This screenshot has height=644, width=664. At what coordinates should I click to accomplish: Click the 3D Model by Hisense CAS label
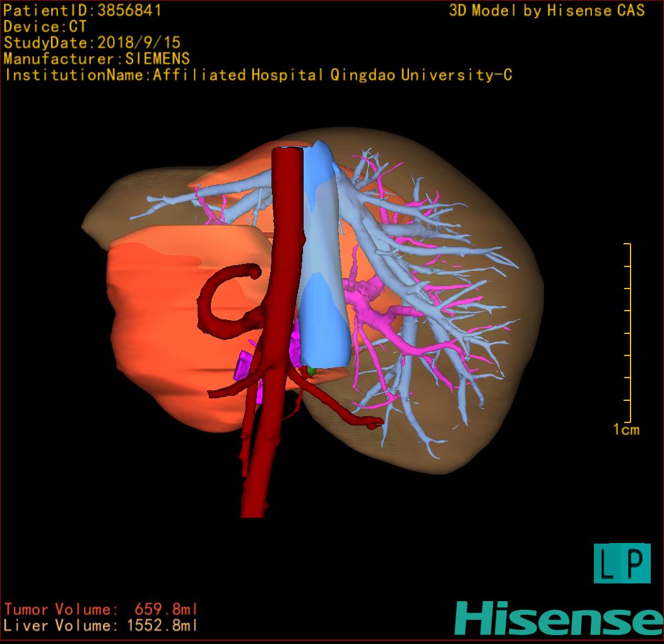tap(547, 10)
